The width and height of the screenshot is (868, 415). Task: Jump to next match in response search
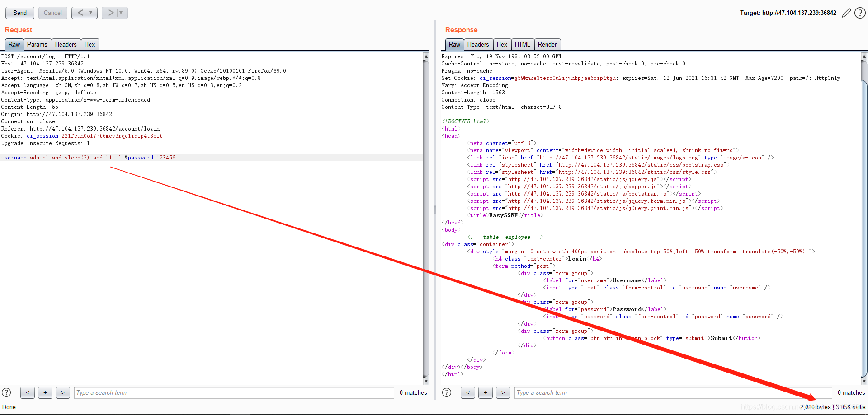(503, 392)
